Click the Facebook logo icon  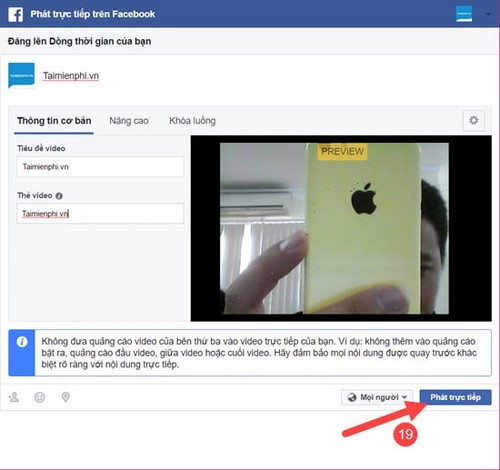click(16, 14)
